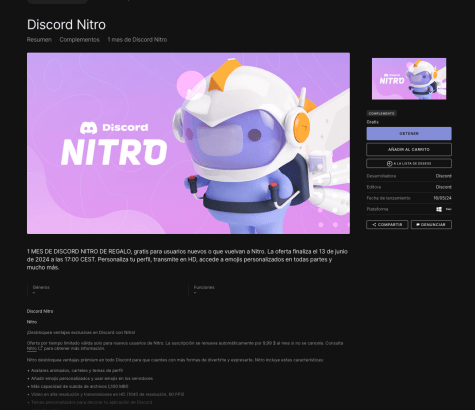The image size is (475, 410).
Task: Click the external-link icon next to Nitro
Action: pyautogui.click(x=40, y=348)
